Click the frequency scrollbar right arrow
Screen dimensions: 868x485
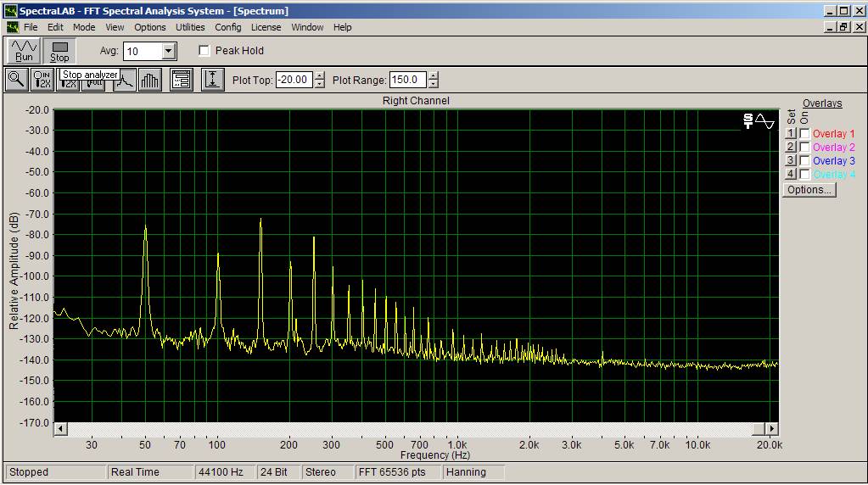(x=771, y=428)
